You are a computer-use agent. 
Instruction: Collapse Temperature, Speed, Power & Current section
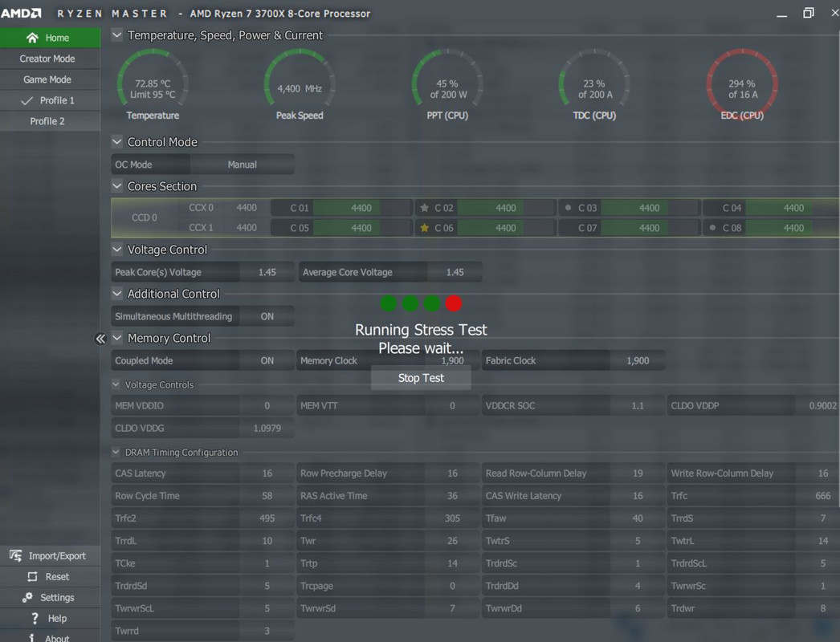116,35
